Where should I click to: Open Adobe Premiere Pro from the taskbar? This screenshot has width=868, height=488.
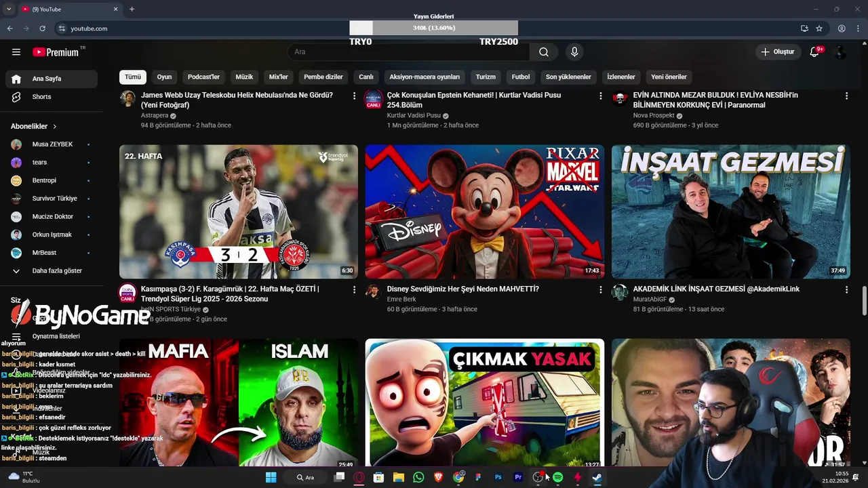tap(518, 477)
